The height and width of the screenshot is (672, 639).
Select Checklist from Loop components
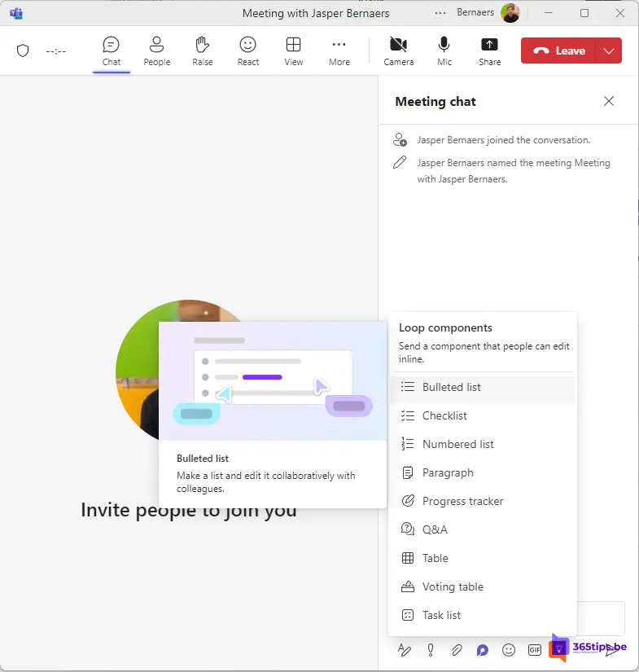point(444,415)
